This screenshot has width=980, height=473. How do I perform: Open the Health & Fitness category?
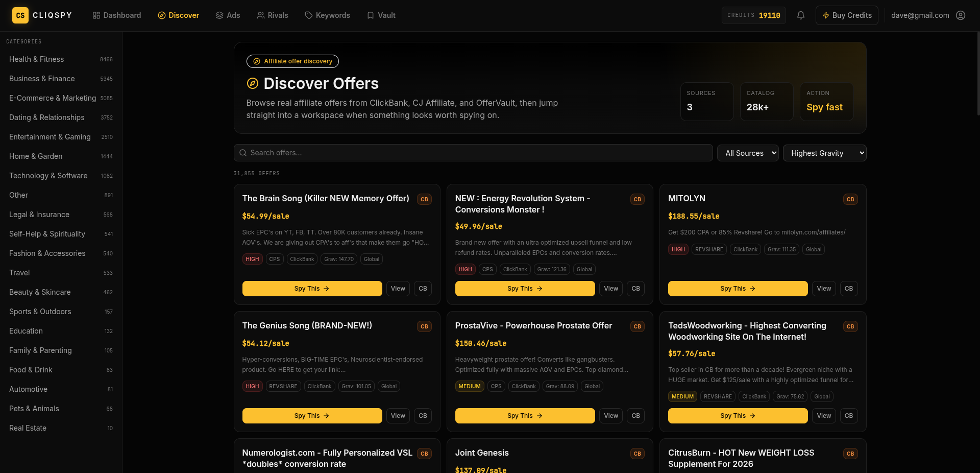click(36, 59)
